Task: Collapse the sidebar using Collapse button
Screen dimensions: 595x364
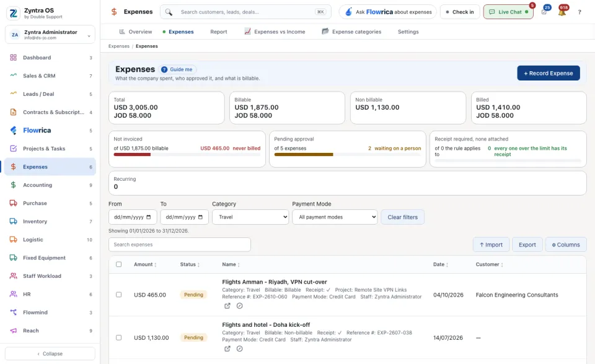Action: (x=50, y=353)
